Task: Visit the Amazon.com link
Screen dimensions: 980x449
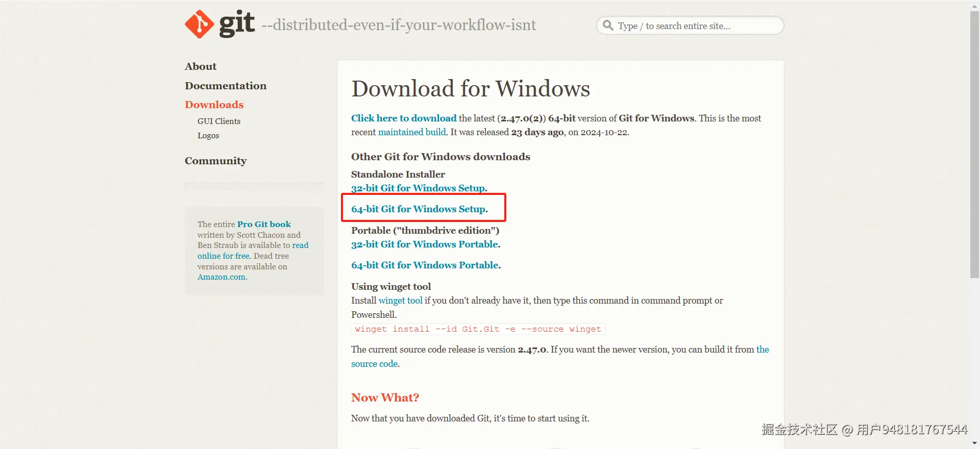Action: point(222,277)
